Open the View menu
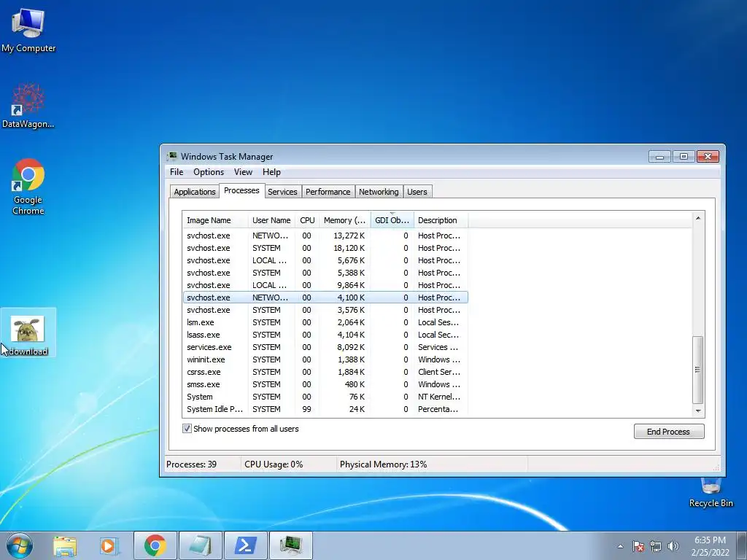The image size is (747, 560). 243,172
